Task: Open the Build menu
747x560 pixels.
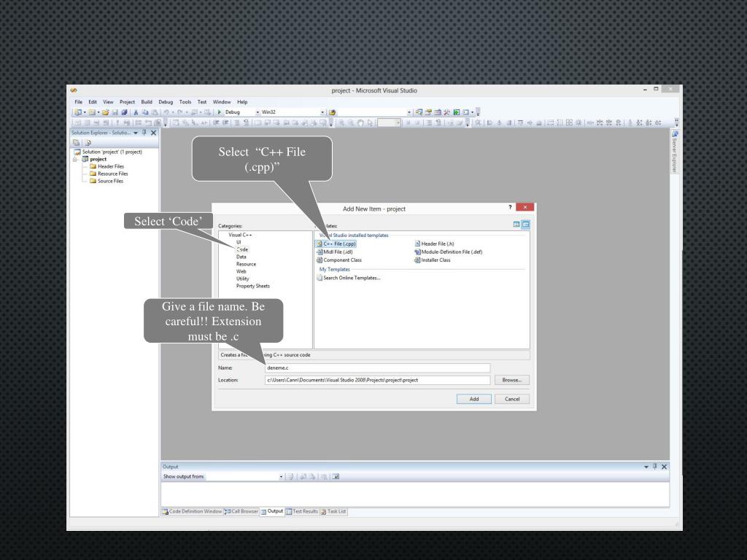Action: click(x=147, y=102)
